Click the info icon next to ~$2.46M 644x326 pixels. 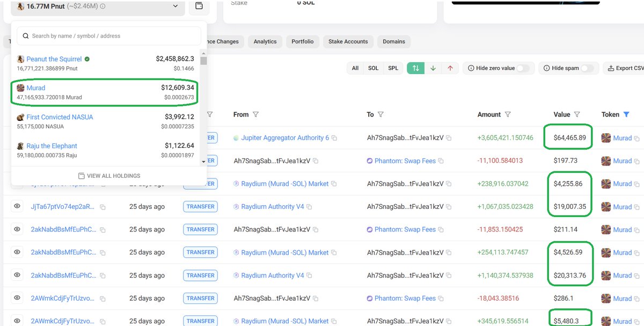(103, 6)
